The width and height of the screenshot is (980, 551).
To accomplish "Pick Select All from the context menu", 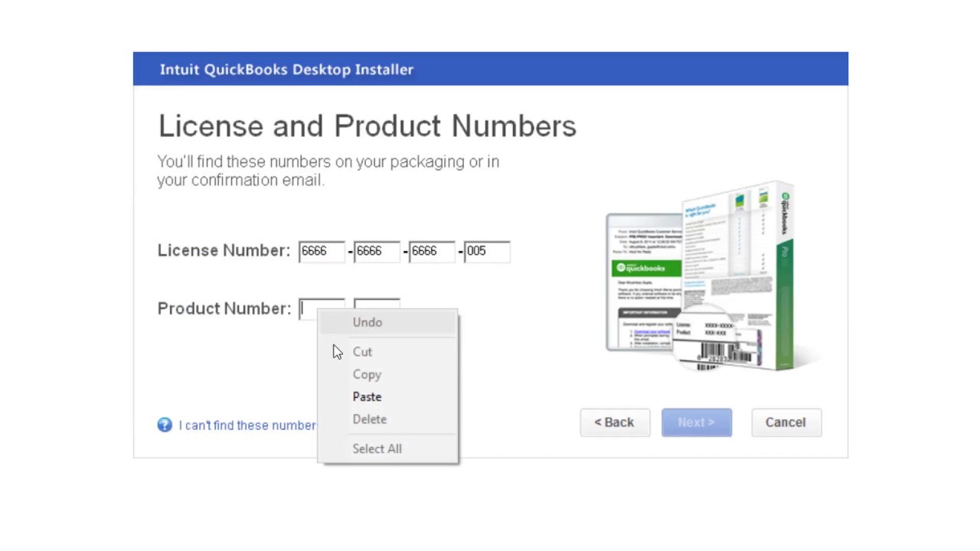I will click(x=388, y=448).
